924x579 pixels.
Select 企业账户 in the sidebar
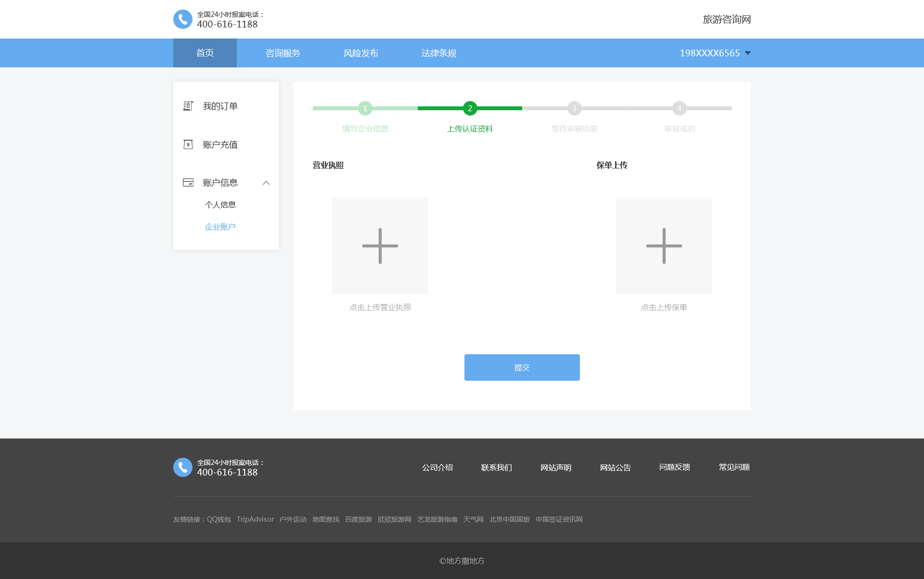(x=220, y=227)
